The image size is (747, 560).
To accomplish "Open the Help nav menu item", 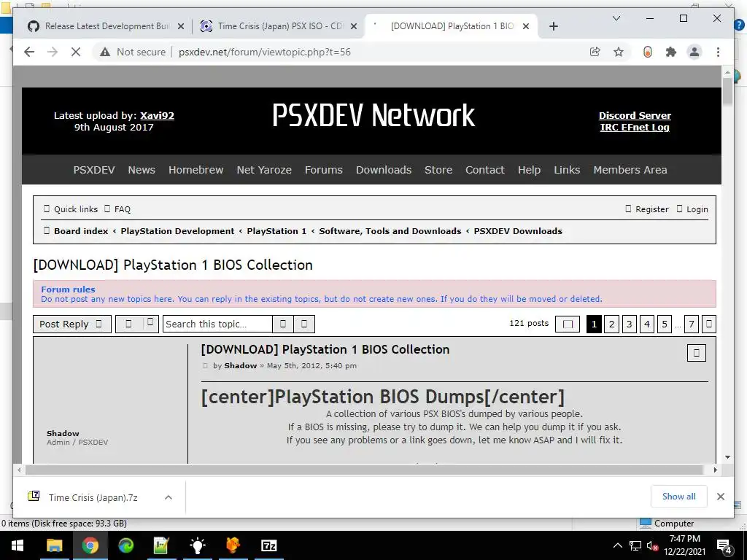I will coord(529,169).
